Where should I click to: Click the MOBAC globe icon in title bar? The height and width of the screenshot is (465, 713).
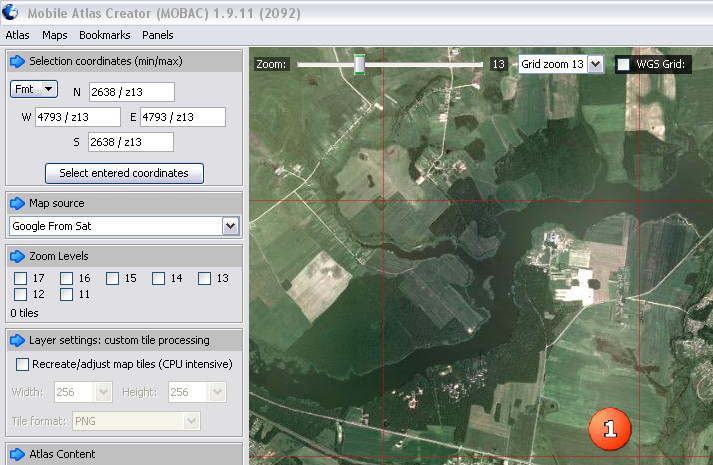[12, 12]
